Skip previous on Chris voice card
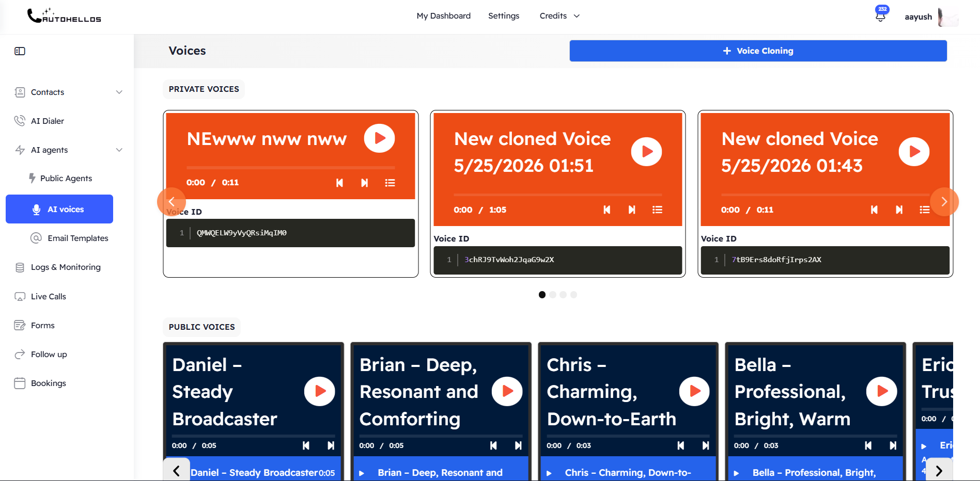The image size is (980, 481). tap(681, 445)
